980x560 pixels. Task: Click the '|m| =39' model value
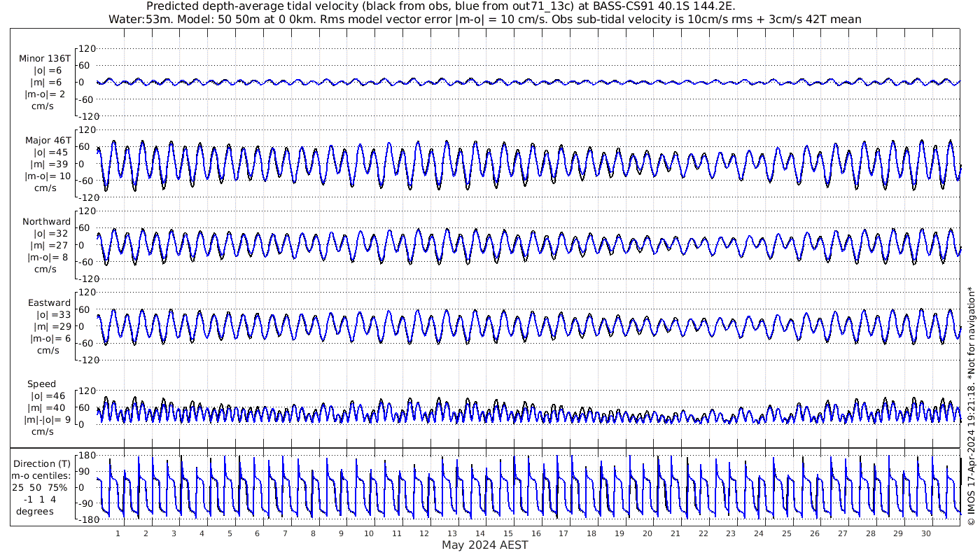pyautogui.click(x=51, y=164)
